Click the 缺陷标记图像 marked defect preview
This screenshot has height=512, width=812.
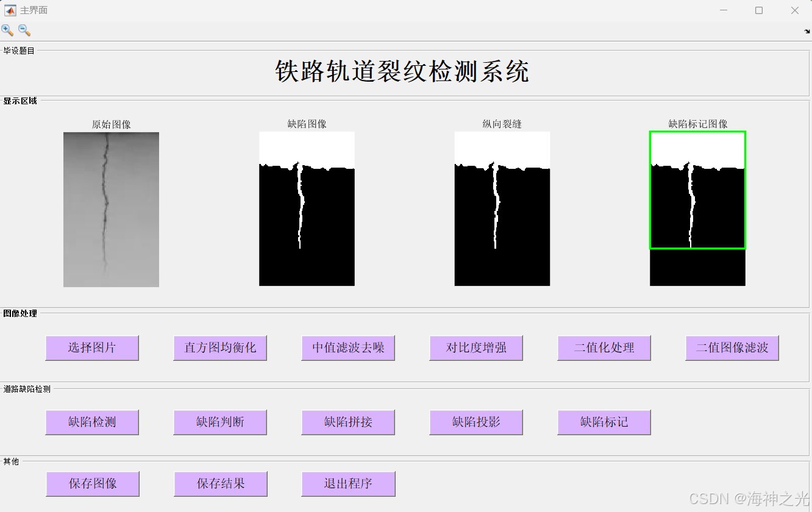[697, 209]
